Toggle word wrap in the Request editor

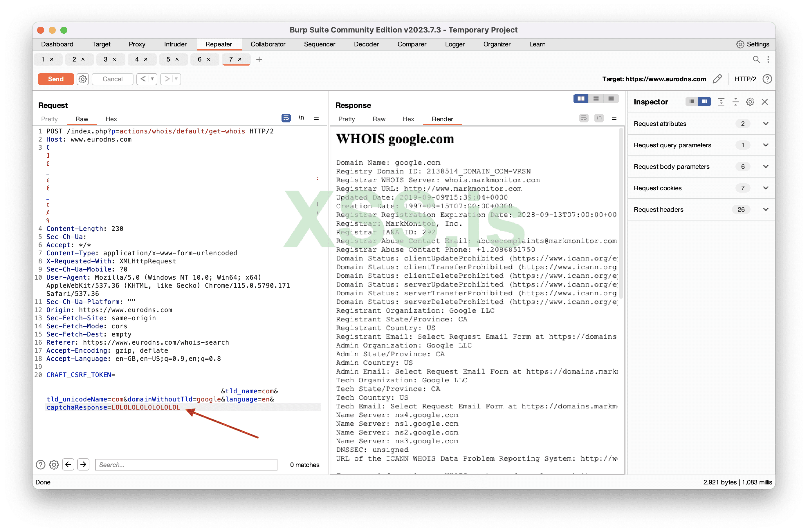pyautogui.click(x=286, y=118)
